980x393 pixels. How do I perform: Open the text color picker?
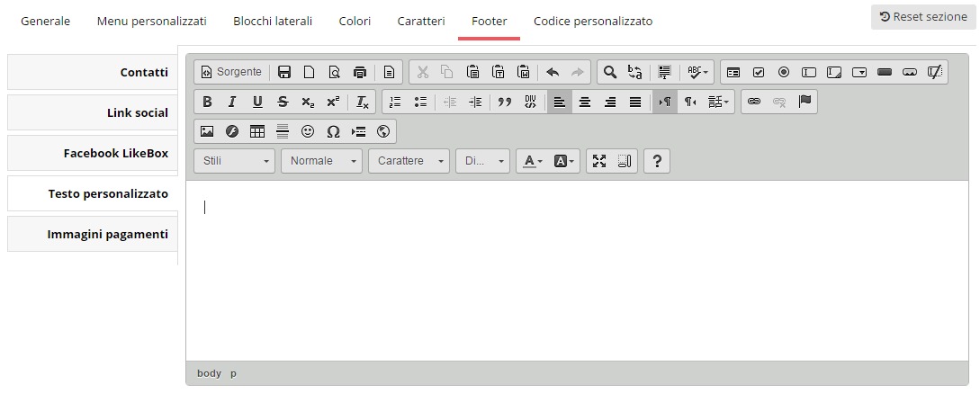click(x=533, y=161)
